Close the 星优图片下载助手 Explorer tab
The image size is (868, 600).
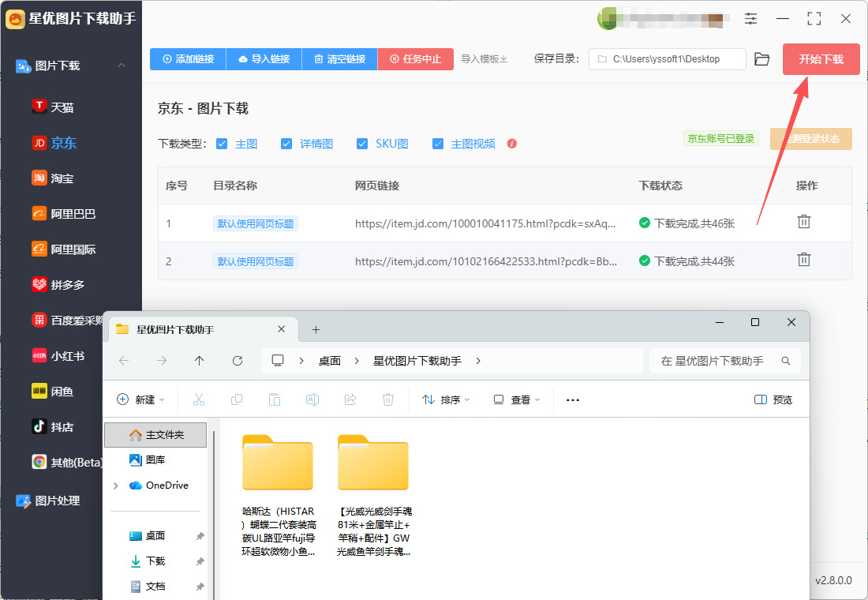pyautogui.click(x=281, y=329)
